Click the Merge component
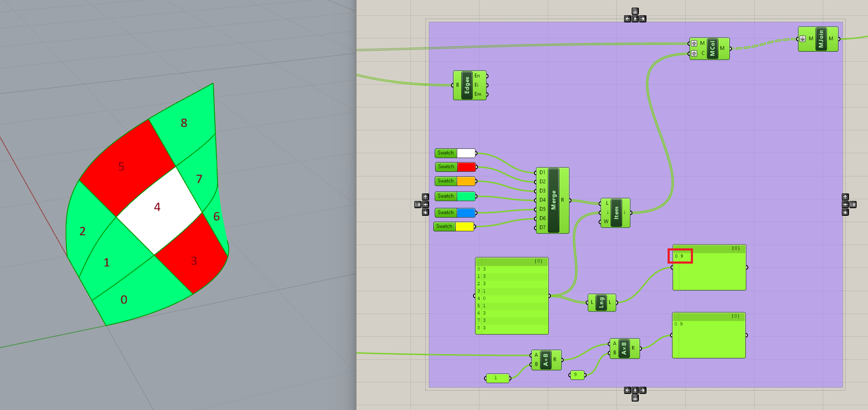The width and height of the screenshot is (868, 410). (553, 200)
